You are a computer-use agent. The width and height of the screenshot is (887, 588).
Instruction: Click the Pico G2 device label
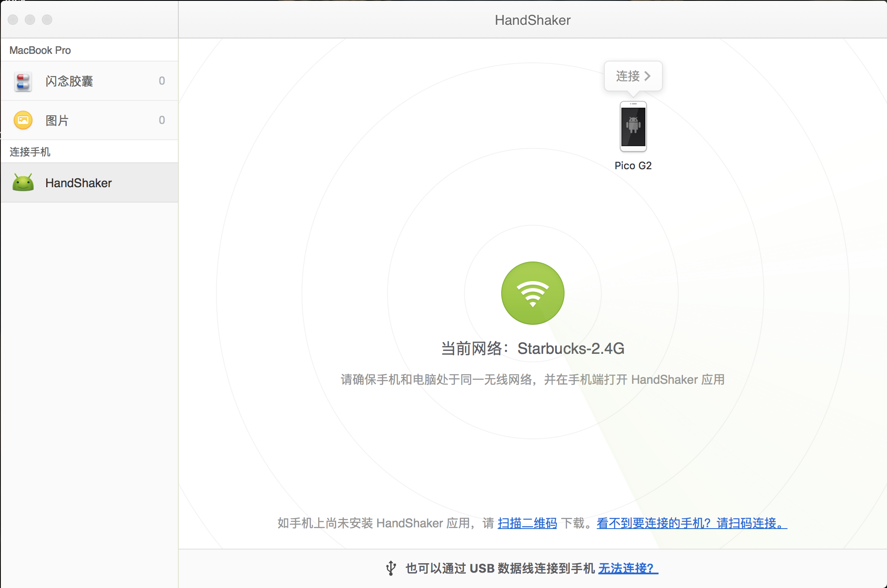coord(633,166)
